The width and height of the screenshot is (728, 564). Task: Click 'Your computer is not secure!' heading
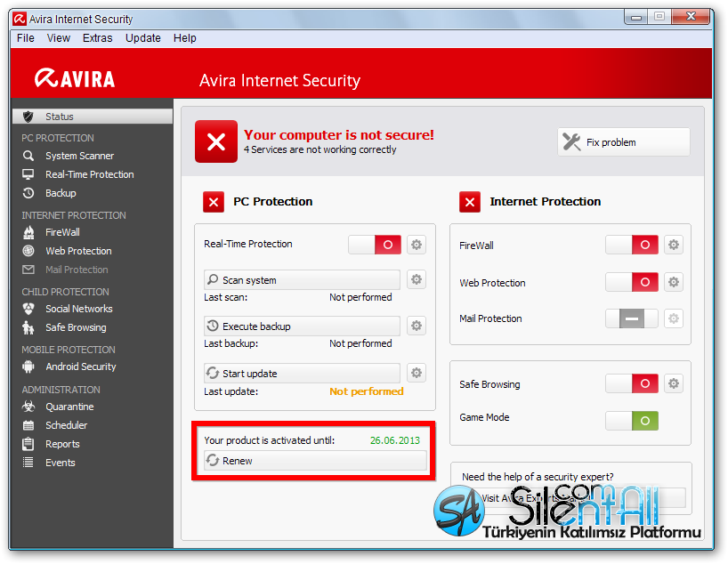[x=339, y=134]
